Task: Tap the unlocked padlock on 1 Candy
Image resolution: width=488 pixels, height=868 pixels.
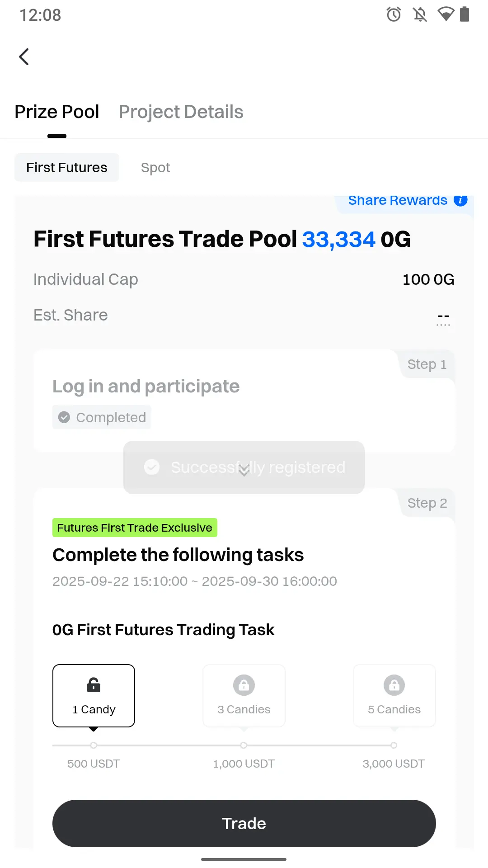Action: pyautogui.click(x=94, y=685)
